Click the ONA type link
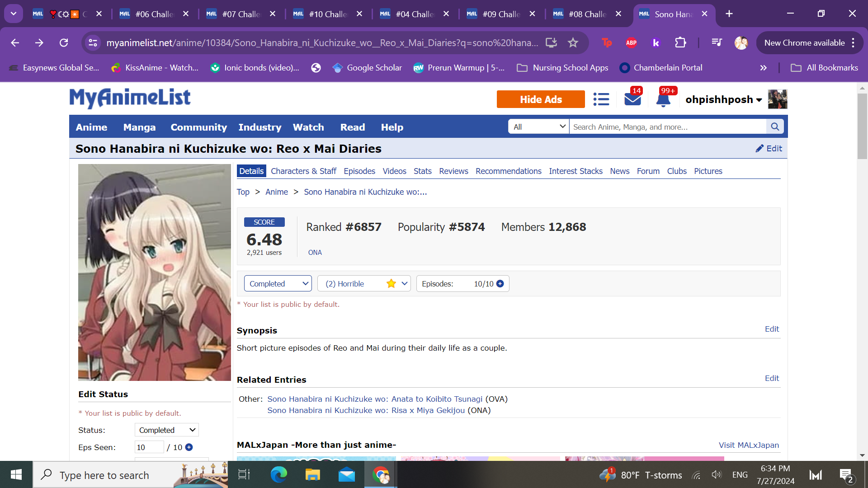Viewport: 868px width, 488px height. point(315,253)
